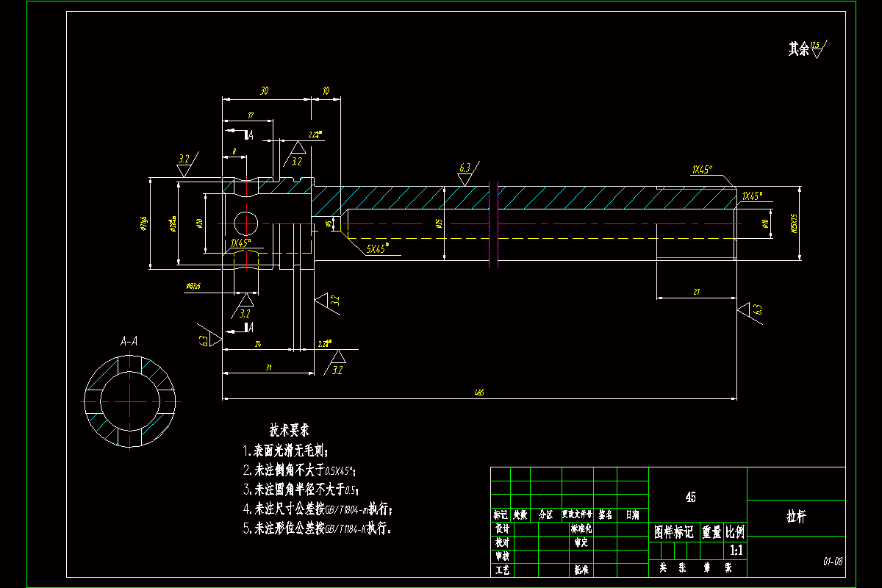Click the 27 thread length dimension
This screenshot has width=882, height=588.
point(696,293)
